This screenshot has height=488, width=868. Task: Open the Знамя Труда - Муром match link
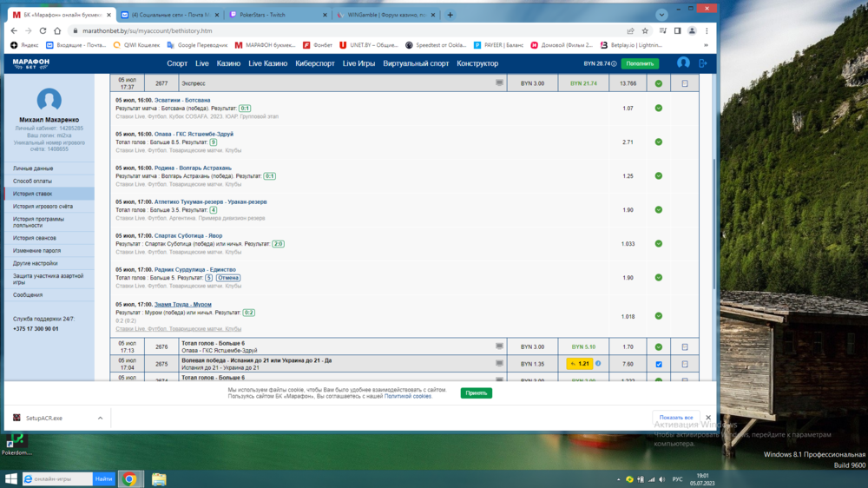coord(182,305)
